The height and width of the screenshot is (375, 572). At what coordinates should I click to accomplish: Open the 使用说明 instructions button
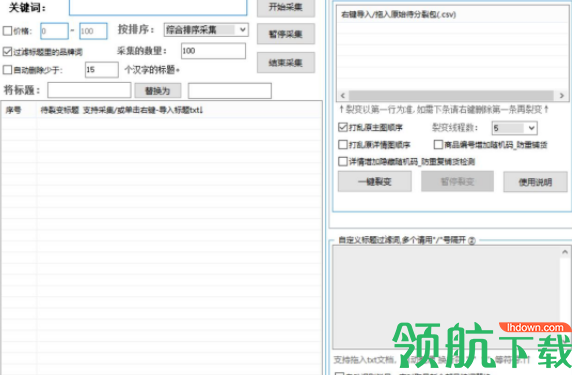(535, 182)
